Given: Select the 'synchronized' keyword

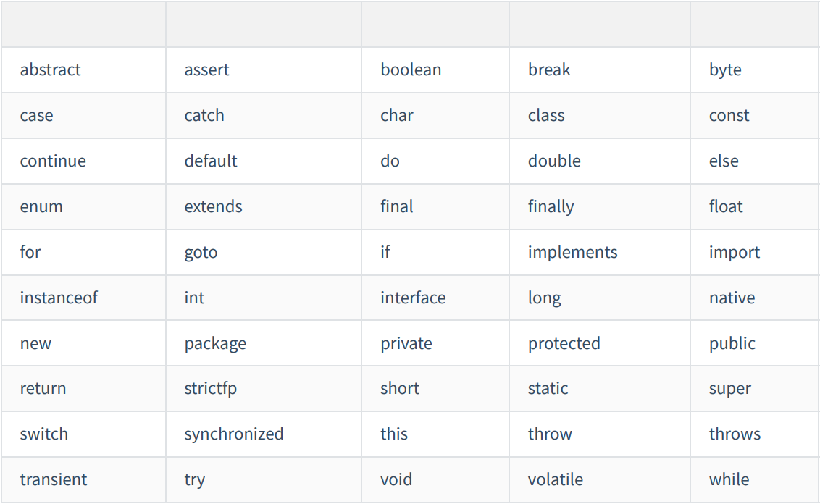Looking at the screenshot, I should [x=234, y=434].
